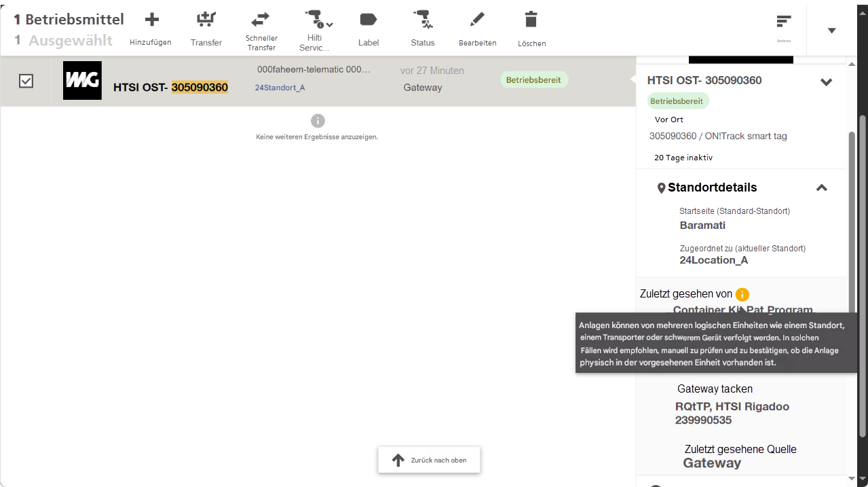Open the 24Standort_A location link
This screenshot has height=487, width=868.
pos(280,88)
